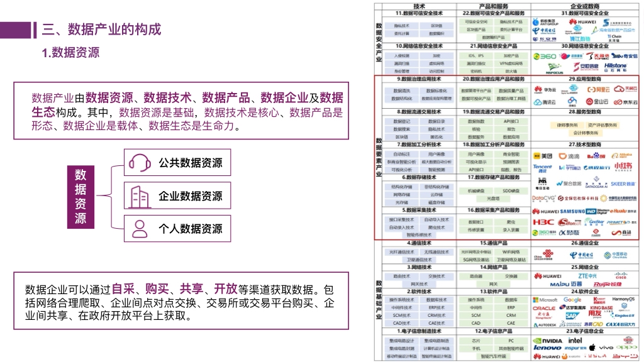Click the ZTE中兴 logo
The image size is (644, 362).
coord(587,276)
